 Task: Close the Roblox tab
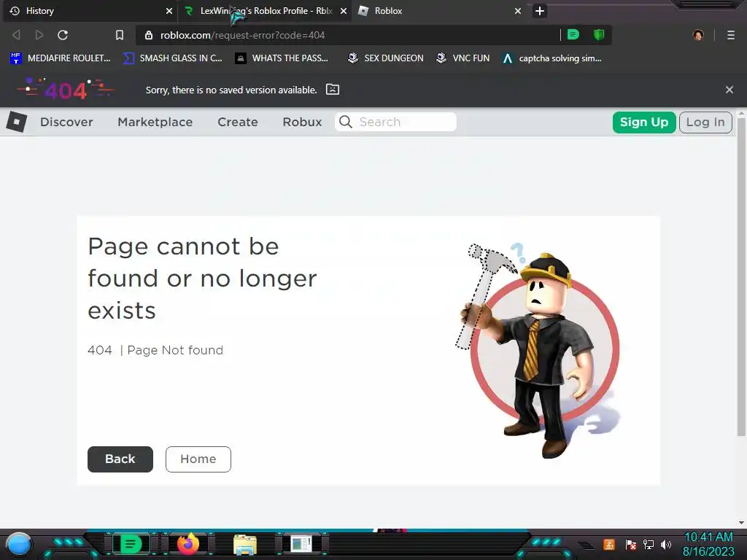517,10
